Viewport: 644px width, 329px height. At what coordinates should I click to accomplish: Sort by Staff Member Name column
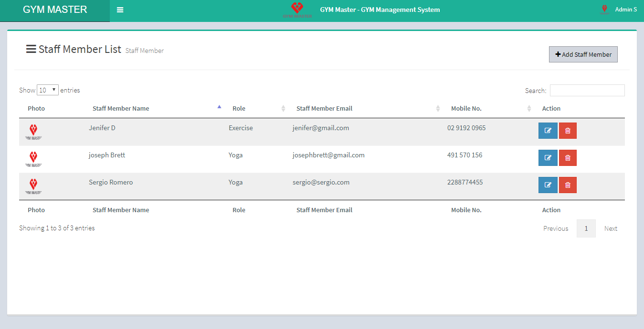coord(121,109)
